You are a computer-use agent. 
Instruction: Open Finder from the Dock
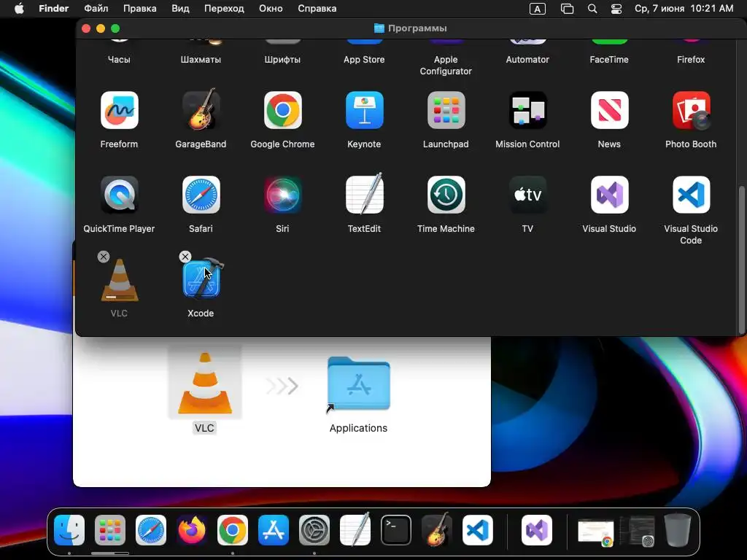click(69, 530)
